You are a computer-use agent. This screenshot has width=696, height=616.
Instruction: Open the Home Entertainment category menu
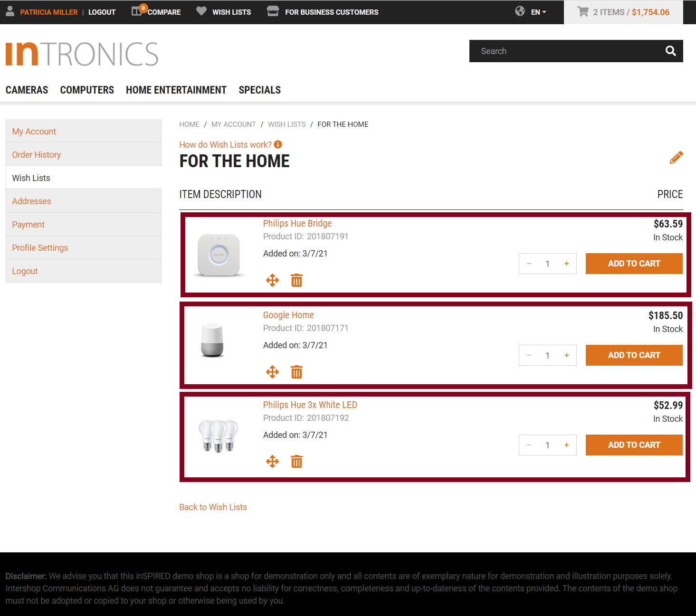point(176,90)
